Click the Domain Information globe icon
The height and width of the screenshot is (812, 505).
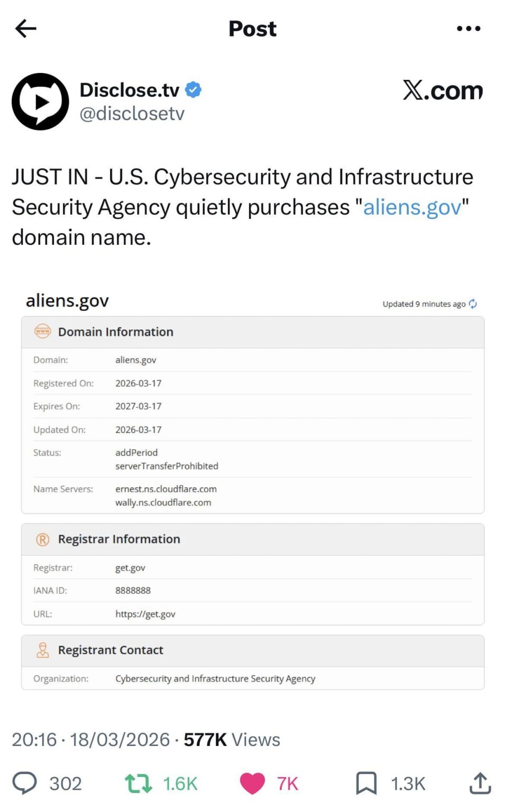[x=42, y=331]
